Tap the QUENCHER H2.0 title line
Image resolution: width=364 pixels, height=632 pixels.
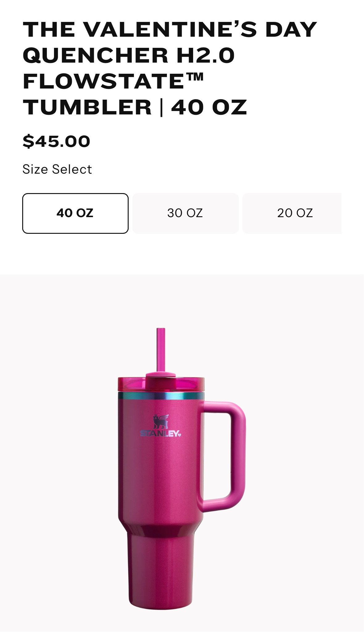coord(129,55)
